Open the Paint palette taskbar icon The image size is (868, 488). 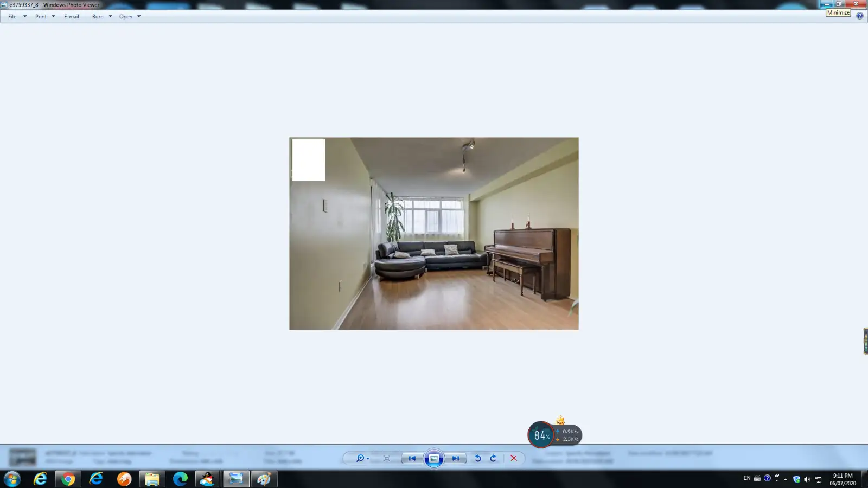pyautogui.click(x=264, y=479)
